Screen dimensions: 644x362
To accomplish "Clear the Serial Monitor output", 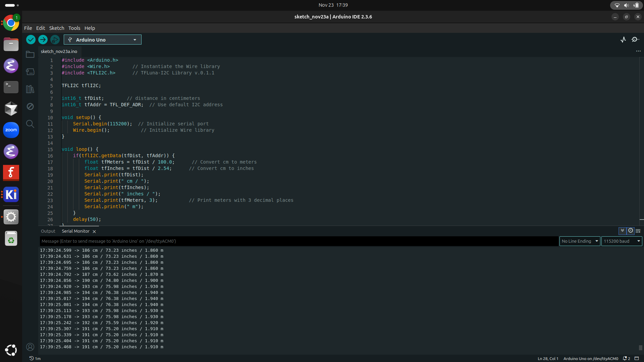I will (638, 231).
